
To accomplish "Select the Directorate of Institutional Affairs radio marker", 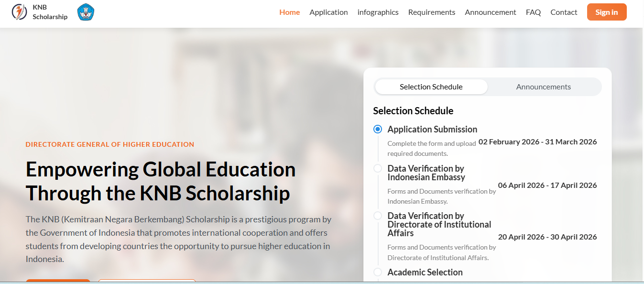I will click(378, 216).
